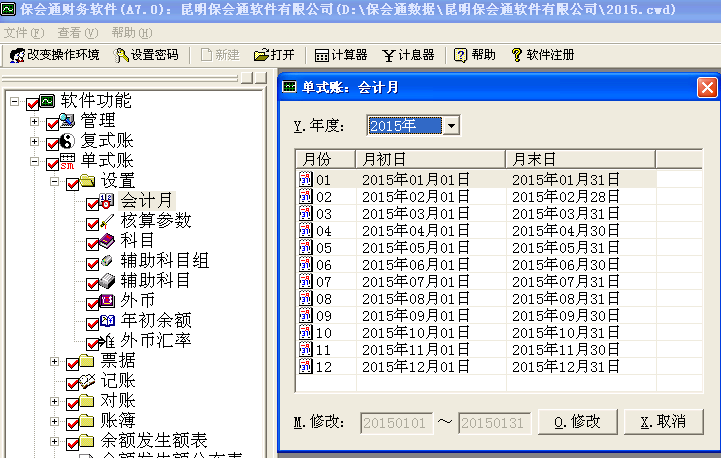Select the month 10 row

pyautogui.click(x=498, y=332)
